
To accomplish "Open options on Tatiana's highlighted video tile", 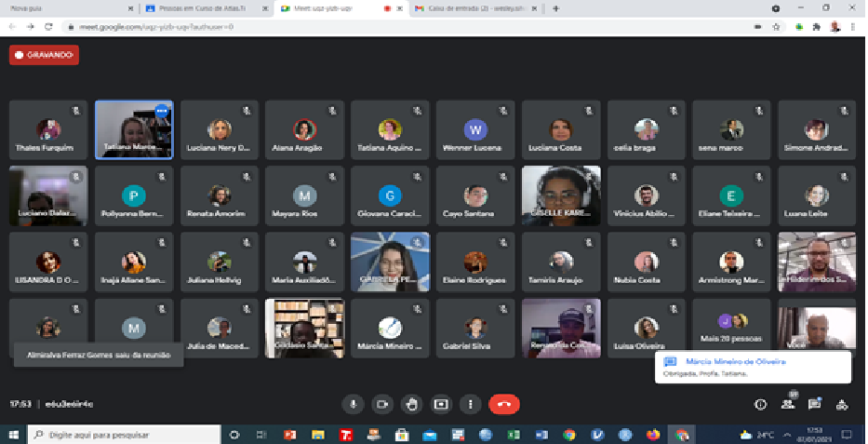I will click(x=162, y=111).
